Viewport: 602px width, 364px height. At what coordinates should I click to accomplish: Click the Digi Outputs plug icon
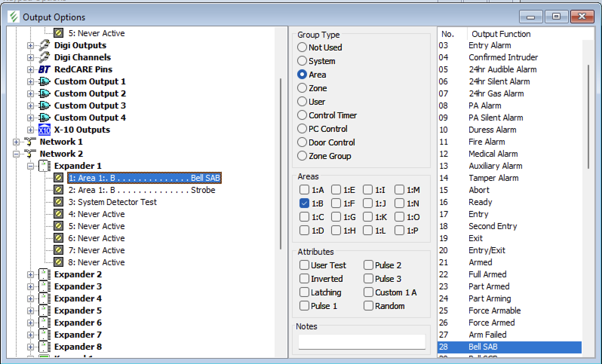[x=45, y=45]
